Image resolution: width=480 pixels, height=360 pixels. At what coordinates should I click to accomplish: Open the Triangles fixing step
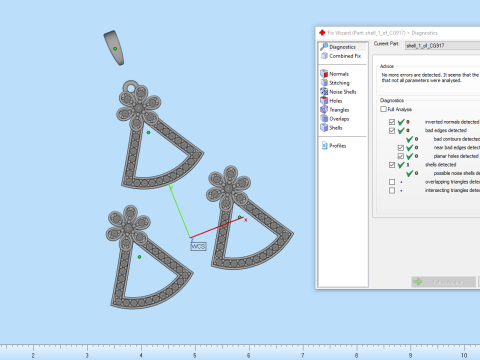click(x=335, y=110)
